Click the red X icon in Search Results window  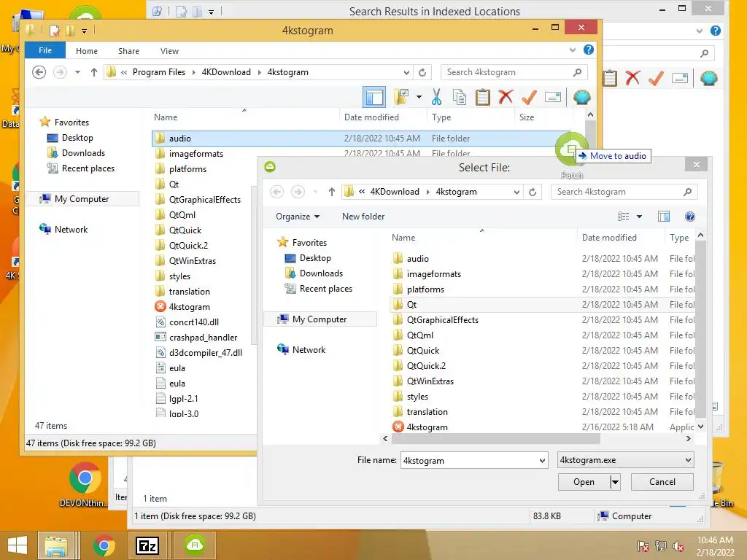632,77
